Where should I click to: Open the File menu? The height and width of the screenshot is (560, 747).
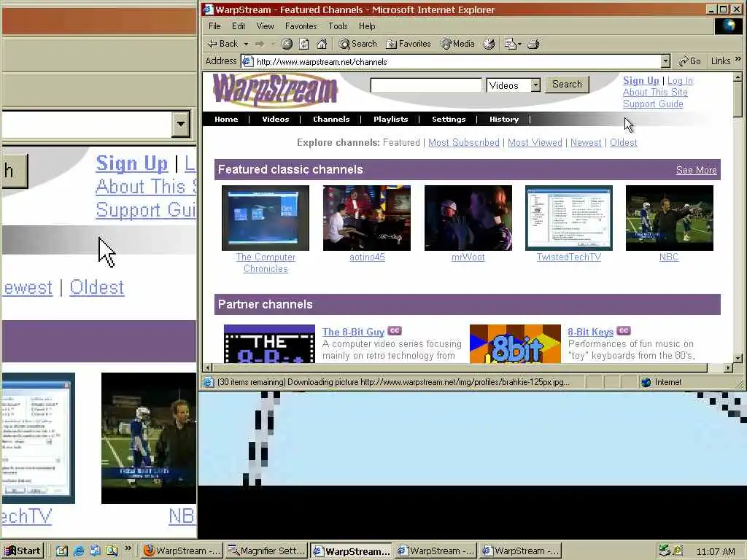coord(214,26)
